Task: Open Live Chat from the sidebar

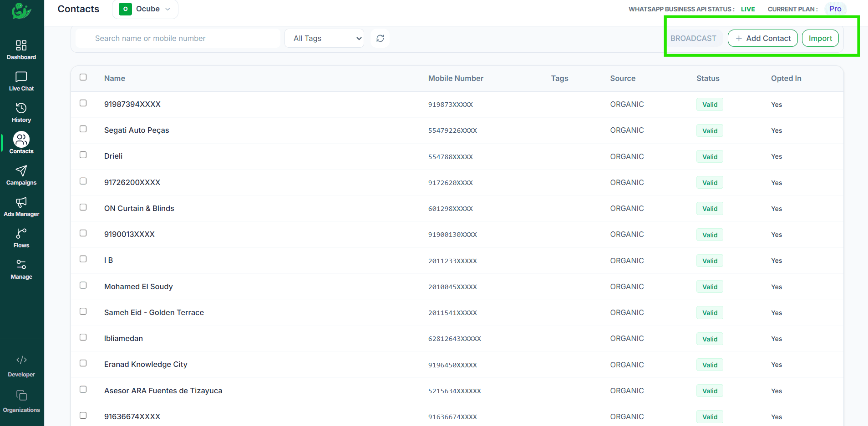Action: [x=21, y=81]
